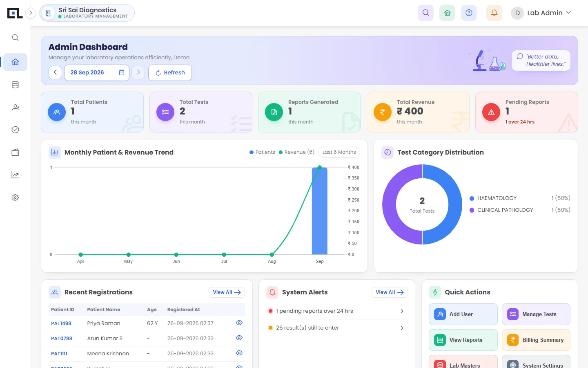
Task: Open the notifications bell in the header
Action: pos(494,13)
